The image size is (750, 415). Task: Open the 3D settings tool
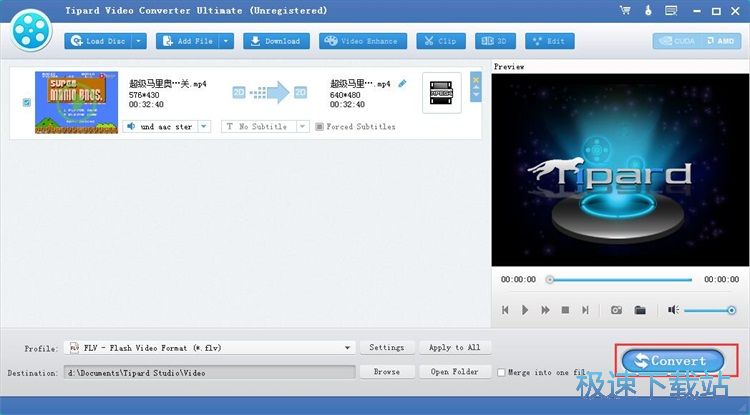pyautogui.click(x=496, y=41)
